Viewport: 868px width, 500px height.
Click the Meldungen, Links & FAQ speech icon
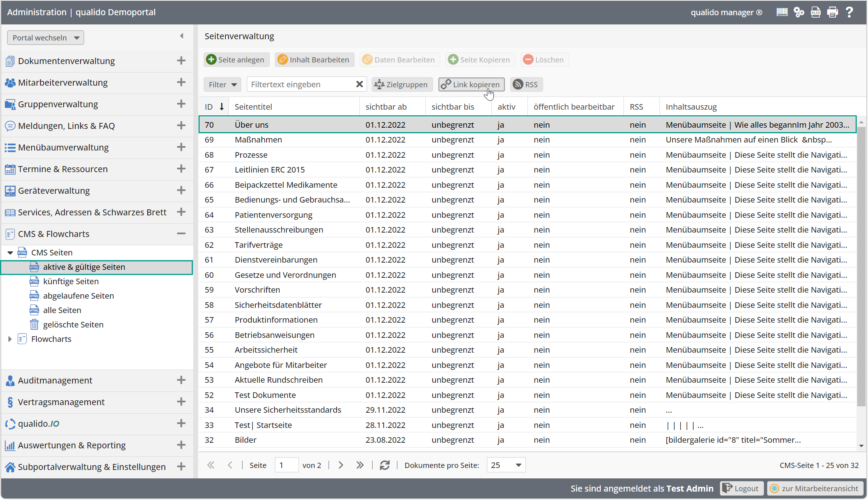pos(10,126)
